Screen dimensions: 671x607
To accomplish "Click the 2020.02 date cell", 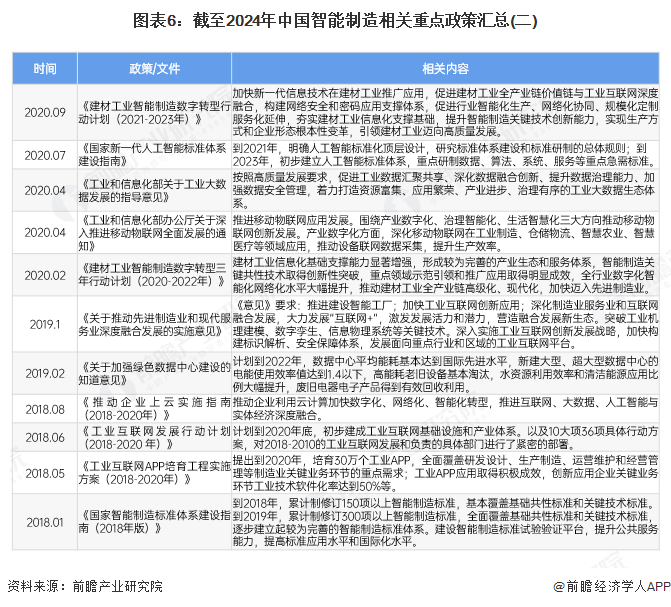I will point(44,274).
